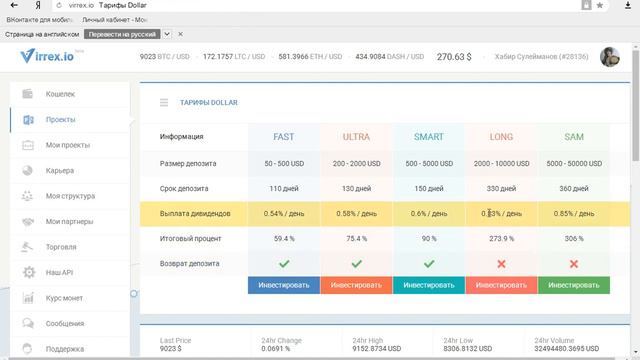Open Мои партнеры menu item

click(70, 222)
